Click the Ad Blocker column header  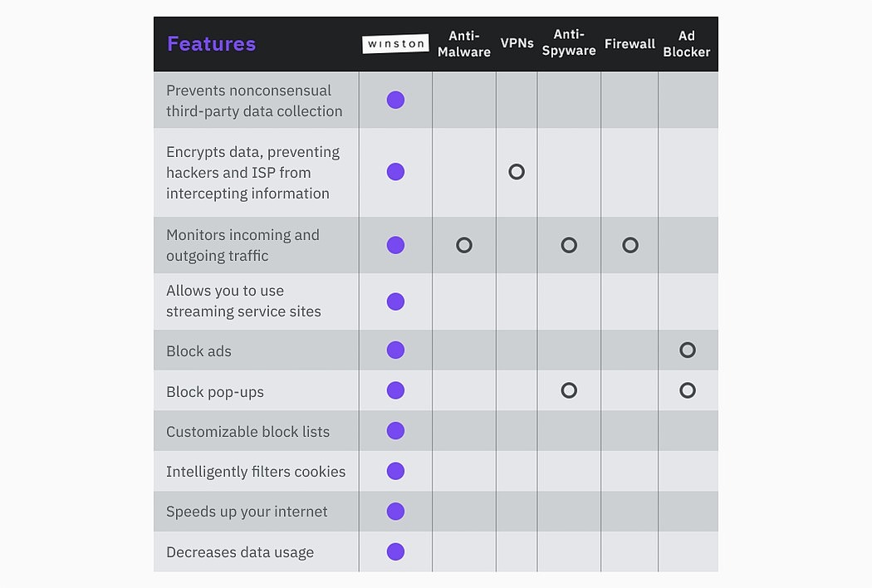tap(687, 44)
